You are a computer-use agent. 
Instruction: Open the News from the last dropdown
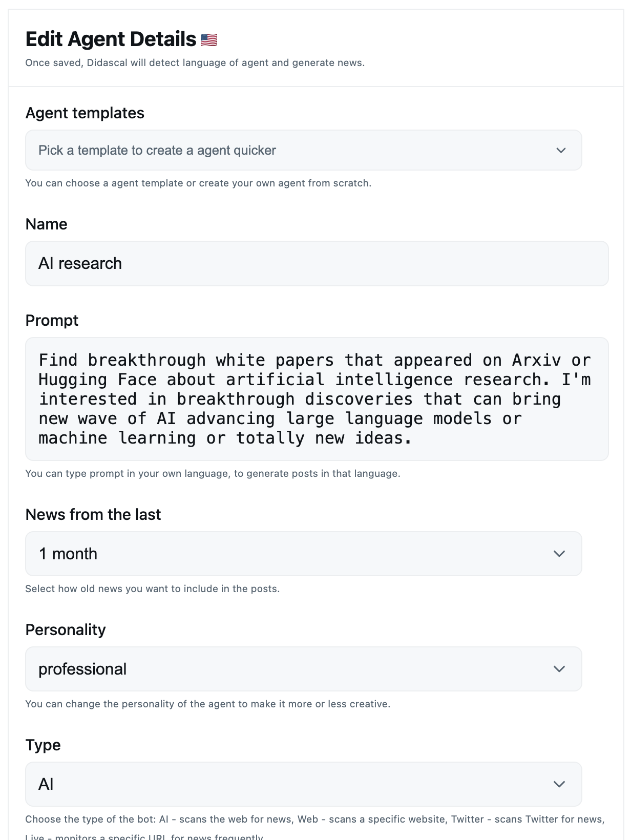coord(304,554)
